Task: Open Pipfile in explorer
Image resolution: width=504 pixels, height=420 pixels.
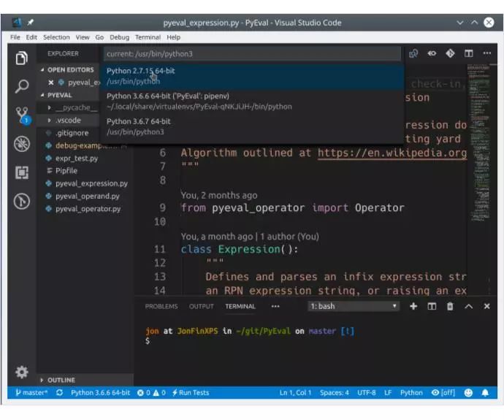Action: (x=66, y=171)
